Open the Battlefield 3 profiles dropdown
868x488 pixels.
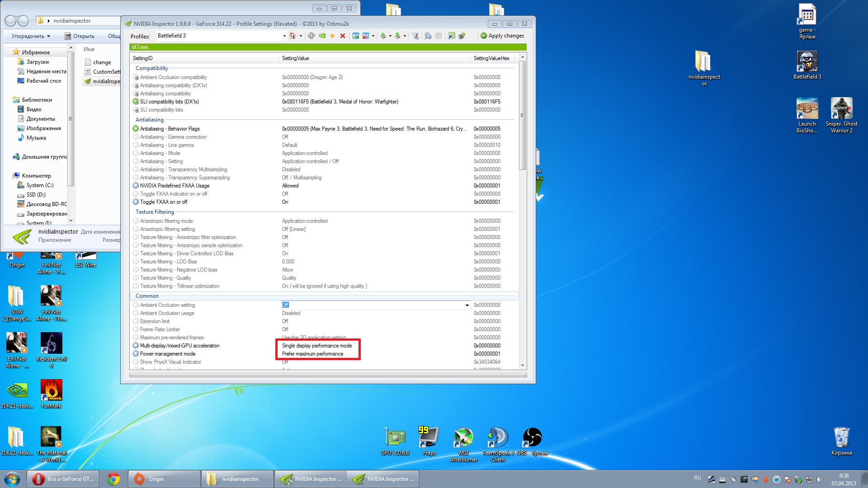(284, 36)
